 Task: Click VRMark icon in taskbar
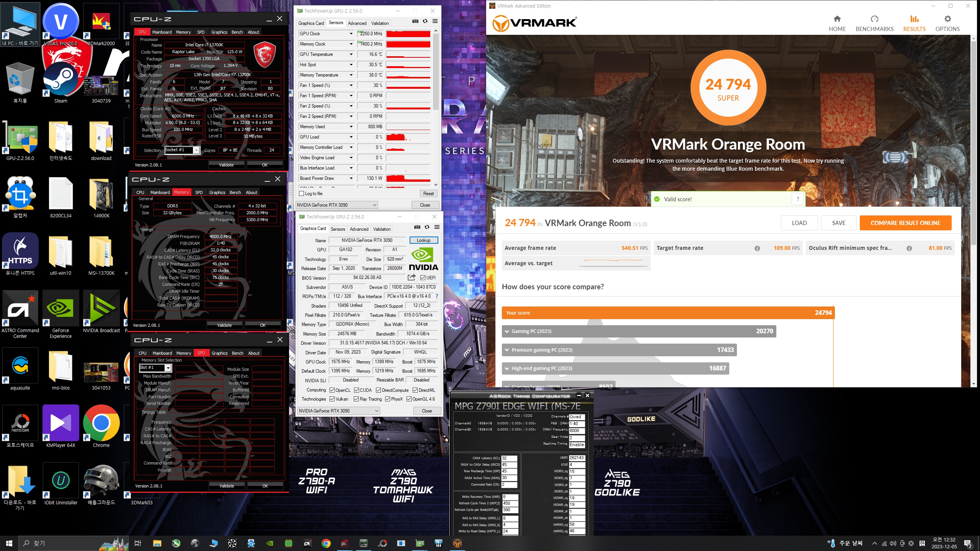(x=457, y=543)
